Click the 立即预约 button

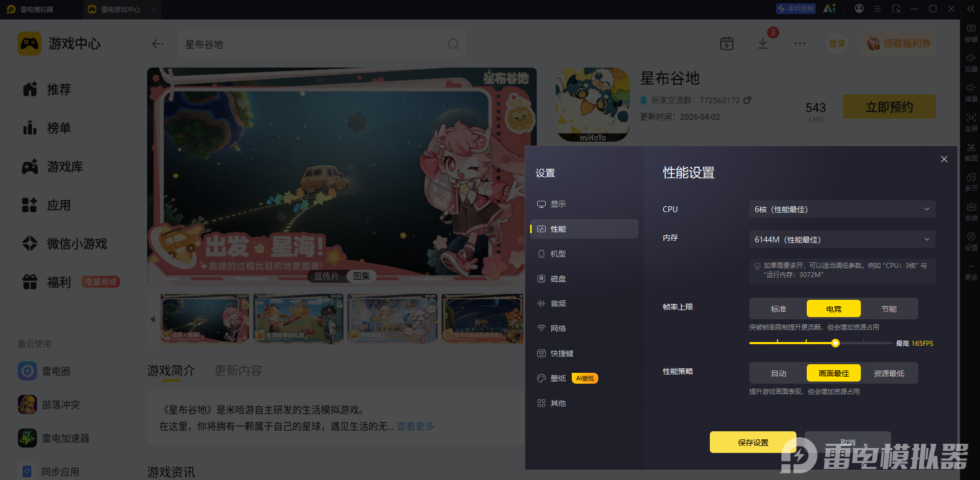(889, 107)
